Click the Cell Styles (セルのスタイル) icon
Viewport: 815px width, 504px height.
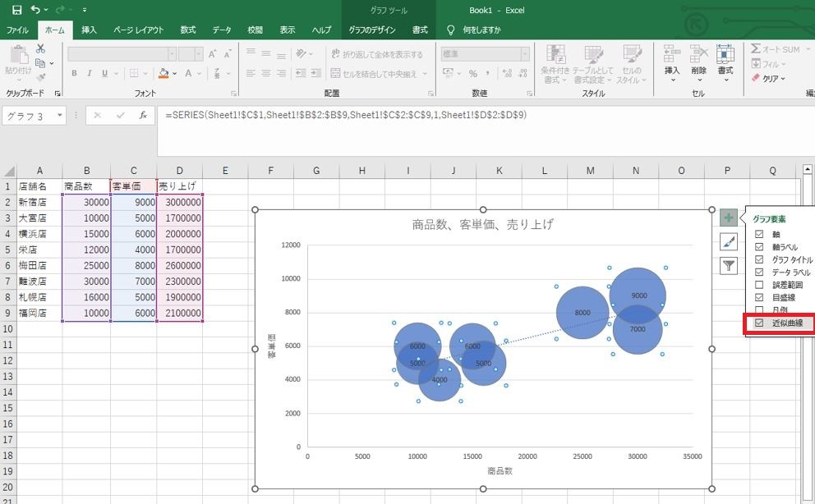632,54
